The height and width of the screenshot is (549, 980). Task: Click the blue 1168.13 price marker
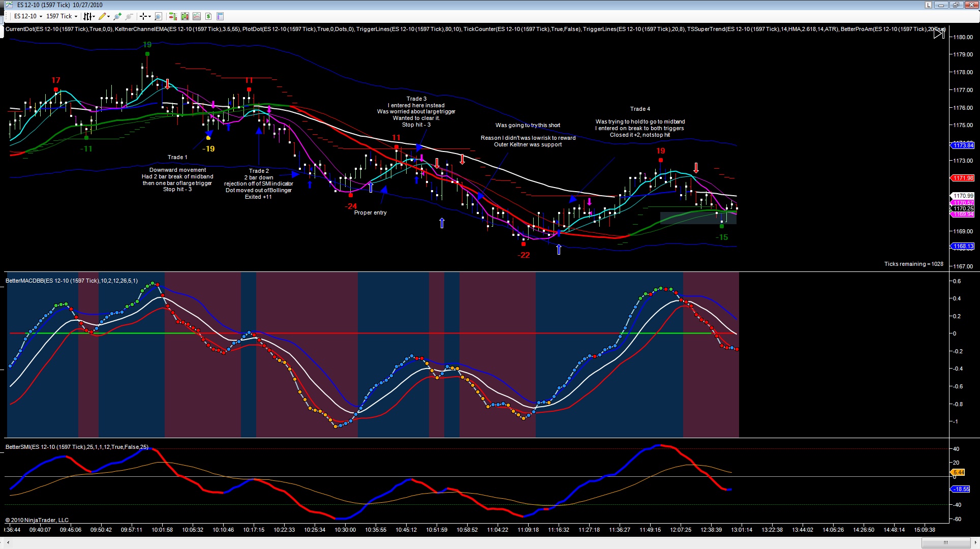click(x=963, y=247)
